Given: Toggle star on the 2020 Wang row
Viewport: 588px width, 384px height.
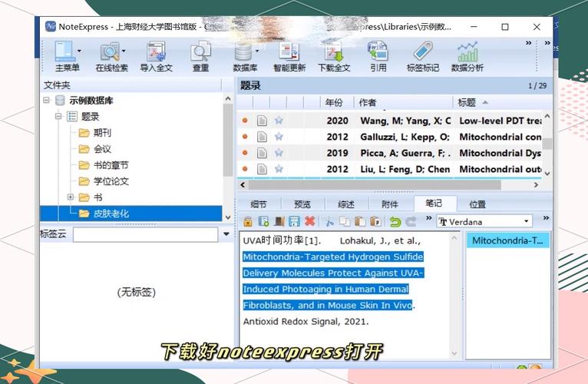Looking at the screenshot, I should coord(279,121).
